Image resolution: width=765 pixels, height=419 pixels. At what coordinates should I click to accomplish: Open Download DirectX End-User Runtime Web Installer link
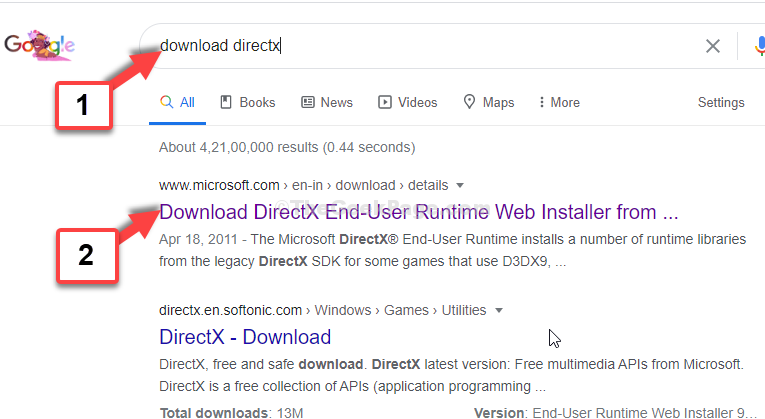(x=419, y=212)
